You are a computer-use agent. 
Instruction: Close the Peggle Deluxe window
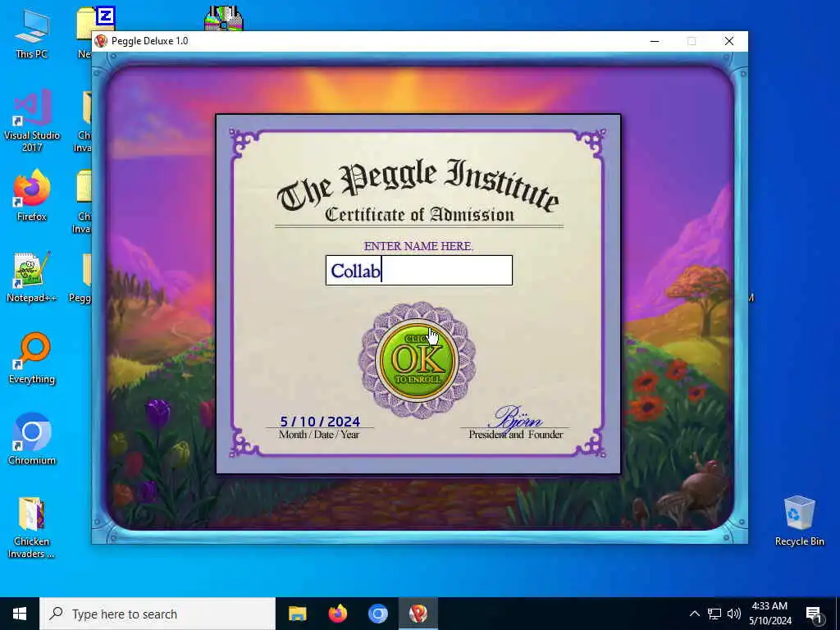pyautogui.click(x=729, y=41)
